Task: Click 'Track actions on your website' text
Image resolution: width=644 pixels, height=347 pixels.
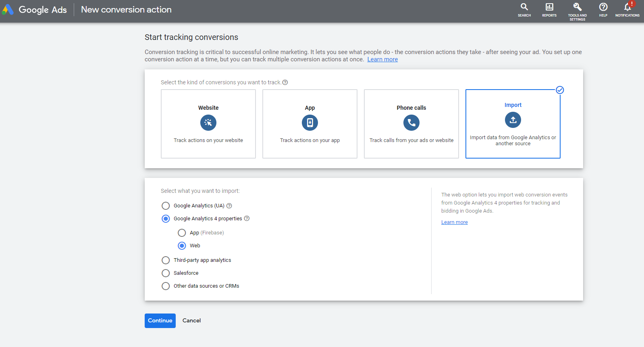Action: (x=208, y=140)
